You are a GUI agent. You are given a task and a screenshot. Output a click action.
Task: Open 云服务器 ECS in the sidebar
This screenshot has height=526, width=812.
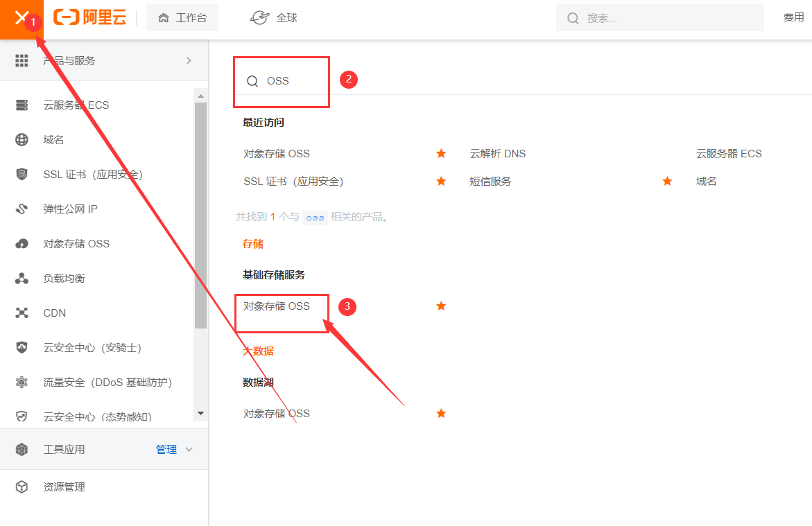pyautogui.click(x=76, y=105)
